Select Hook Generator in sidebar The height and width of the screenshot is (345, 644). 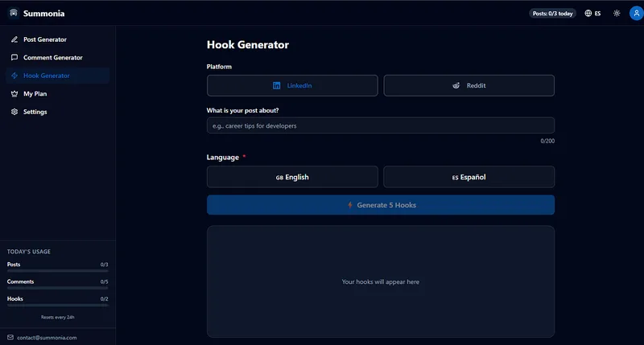coord(57,76)
